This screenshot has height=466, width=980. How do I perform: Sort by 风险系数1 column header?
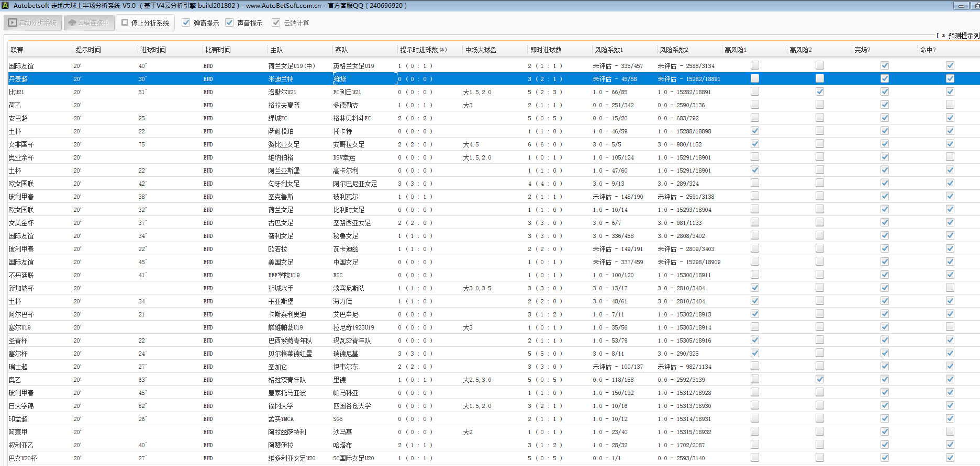point(609,50)
